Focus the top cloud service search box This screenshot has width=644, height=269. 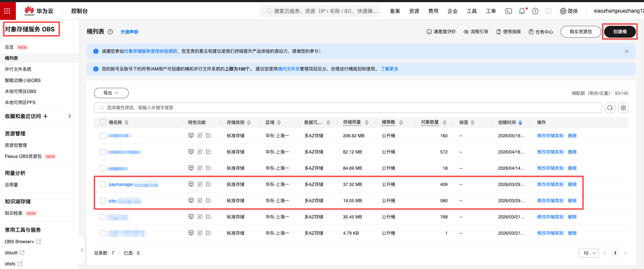(x=320, y=11)
